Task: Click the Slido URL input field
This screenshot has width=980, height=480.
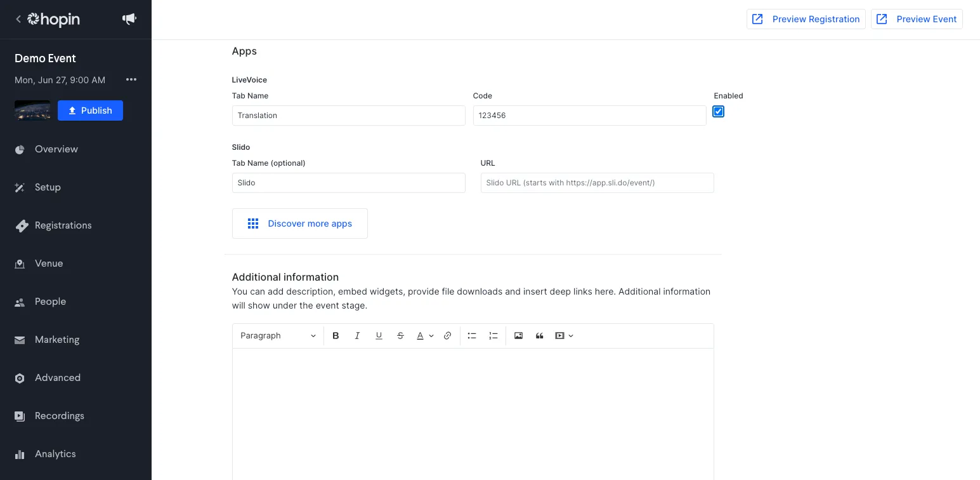Action: point(598,183)
